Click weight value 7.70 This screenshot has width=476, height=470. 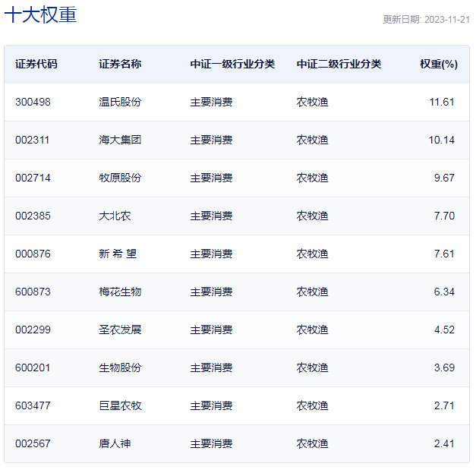click(444, 216)
